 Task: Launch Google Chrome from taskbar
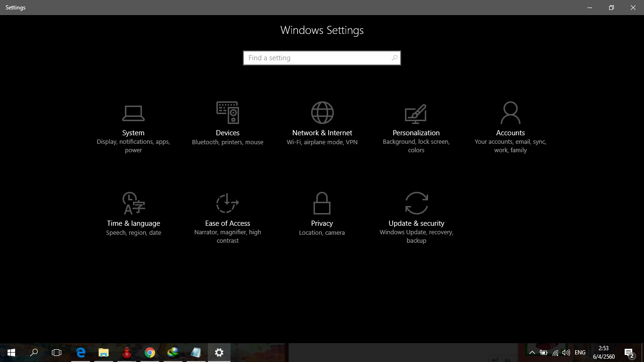tap(150, 353)
